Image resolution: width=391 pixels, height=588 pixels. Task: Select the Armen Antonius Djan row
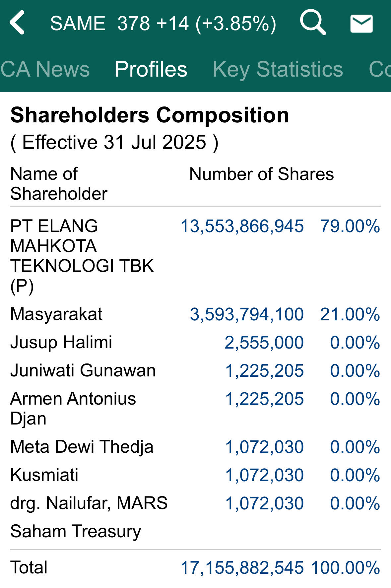(x=195, y=408)
